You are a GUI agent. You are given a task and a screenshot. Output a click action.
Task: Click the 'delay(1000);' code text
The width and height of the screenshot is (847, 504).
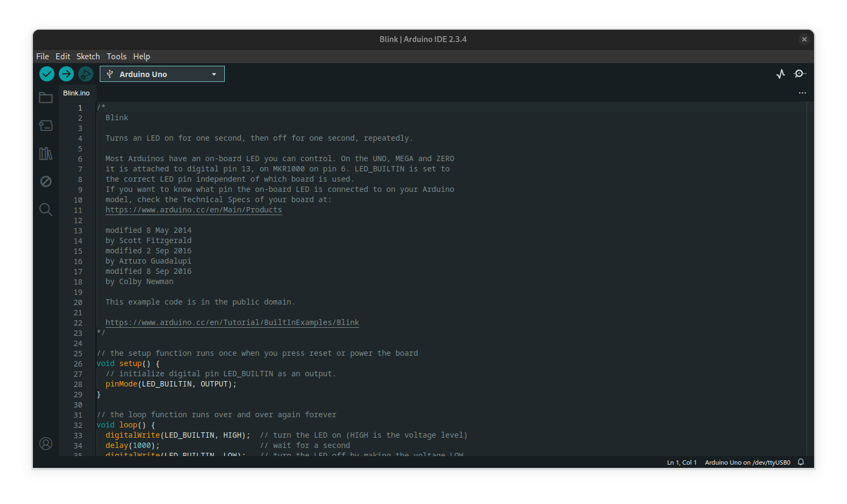133,445
